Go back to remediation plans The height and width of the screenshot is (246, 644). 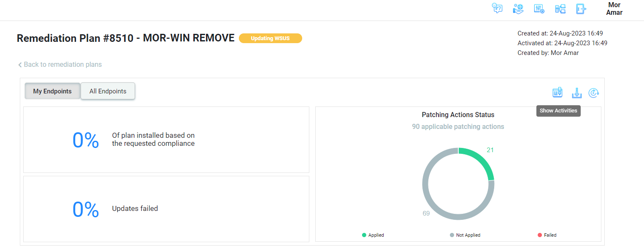(x=60, y=65)
